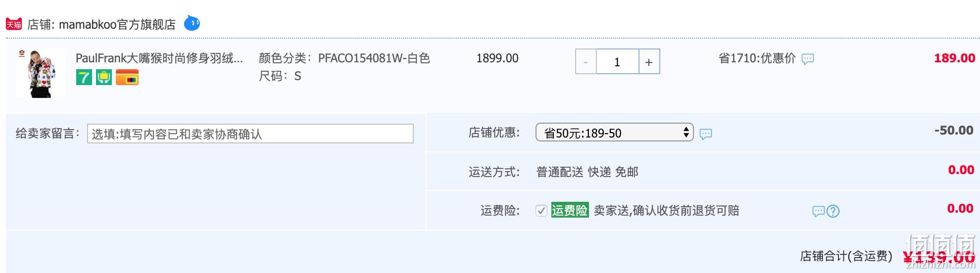
Task: Click the Tmall logo icon beside store name
Action: 14,24
